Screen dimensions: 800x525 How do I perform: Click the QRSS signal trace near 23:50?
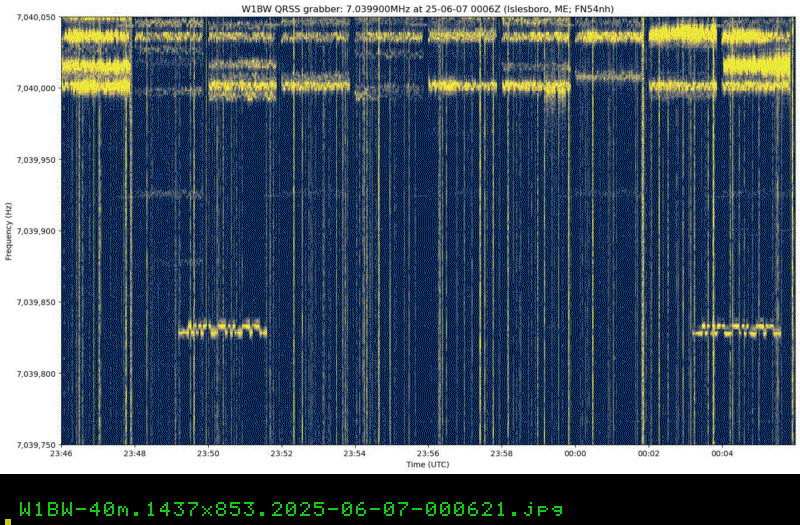[x=223, y=329]
